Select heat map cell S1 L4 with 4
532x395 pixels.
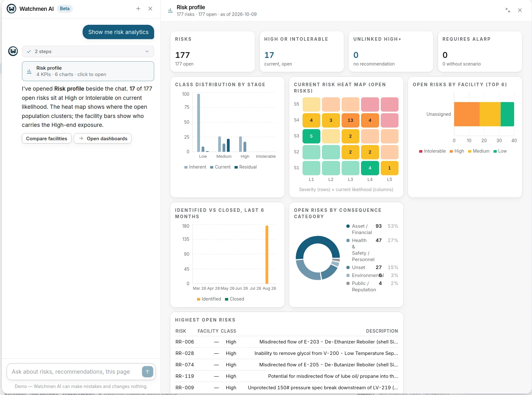370,168
